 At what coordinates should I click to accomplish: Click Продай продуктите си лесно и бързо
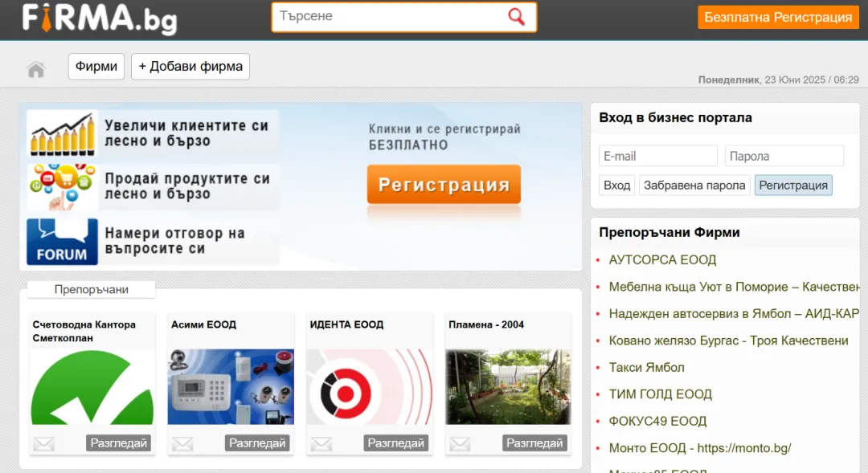click(187, 186)
